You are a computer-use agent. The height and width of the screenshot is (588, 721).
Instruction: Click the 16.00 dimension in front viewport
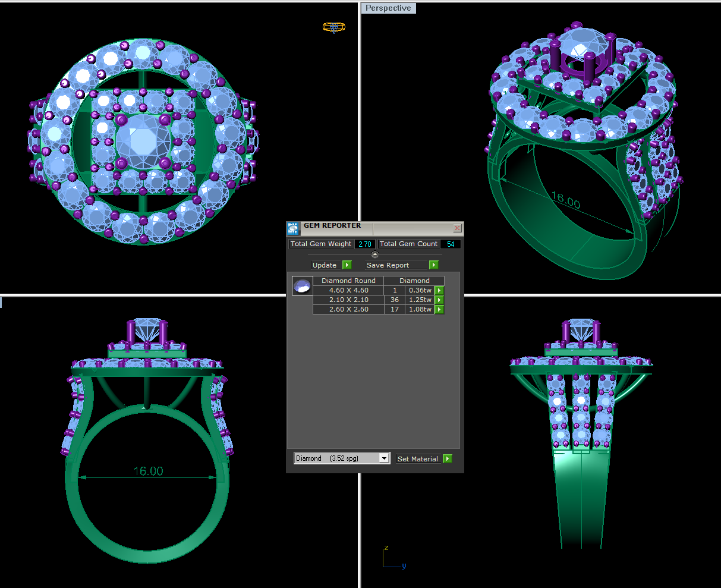click(x=148, y=471)
